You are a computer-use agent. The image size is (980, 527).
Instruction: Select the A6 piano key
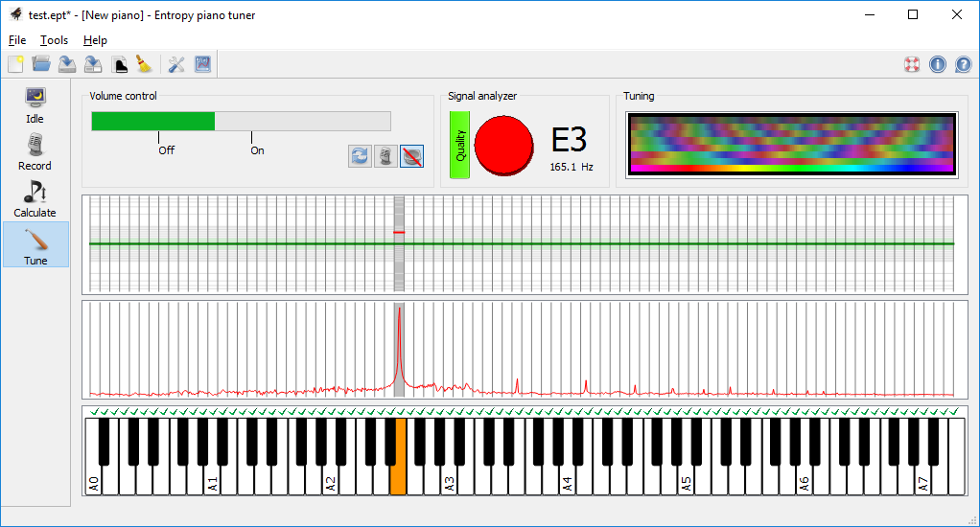pyautogui.click(x=804, y=481)
